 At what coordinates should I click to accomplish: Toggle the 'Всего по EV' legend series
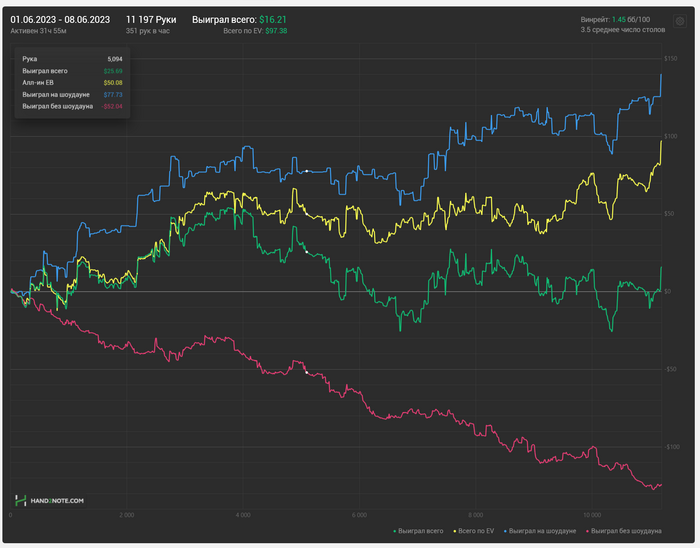tap(478, 531)
